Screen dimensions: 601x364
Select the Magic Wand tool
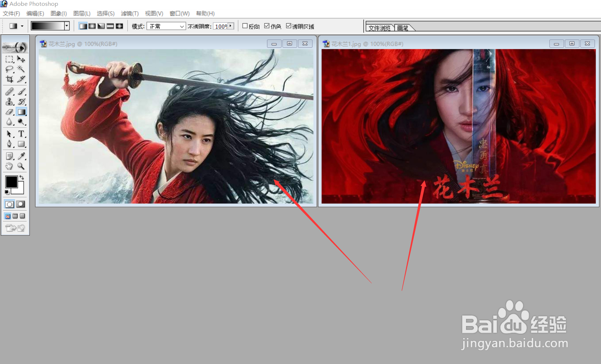click(21, 69)
